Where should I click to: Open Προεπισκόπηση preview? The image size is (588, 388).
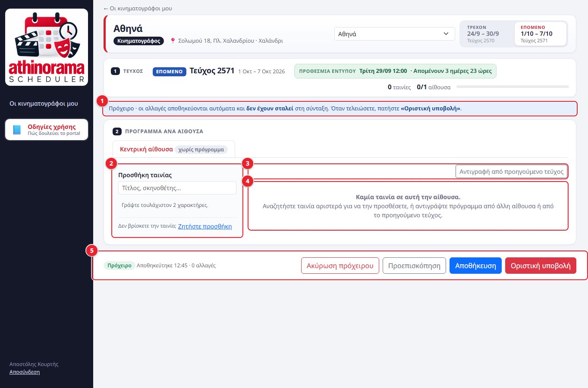(414, 266)
